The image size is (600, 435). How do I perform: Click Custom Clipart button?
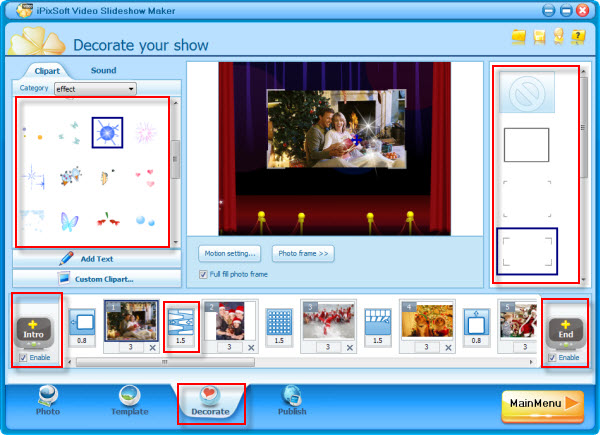97,279
